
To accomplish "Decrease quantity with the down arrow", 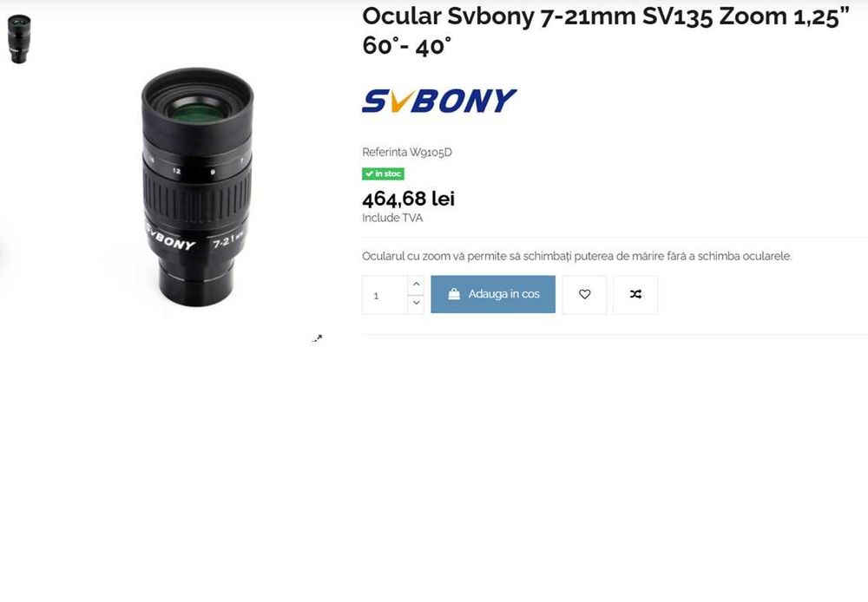I will (417, 304).
